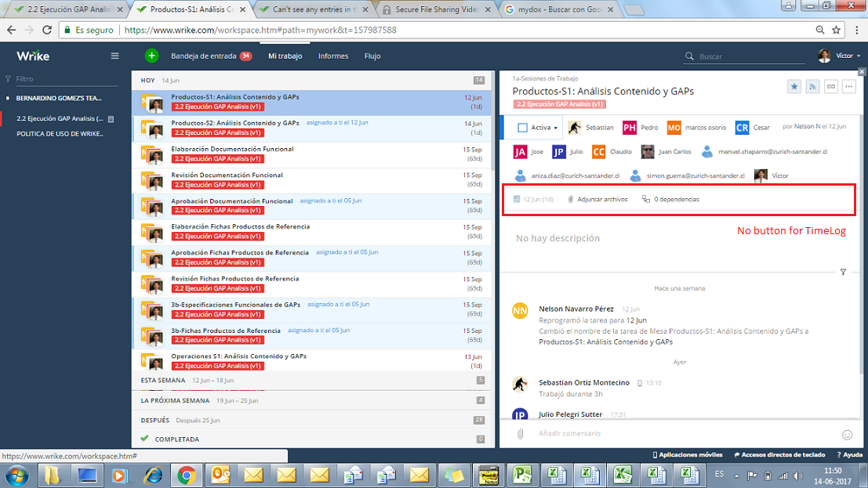Click the volume icon in system tray
The width and height of the screenshot is (868, 488).
click(x=797, y=475)
